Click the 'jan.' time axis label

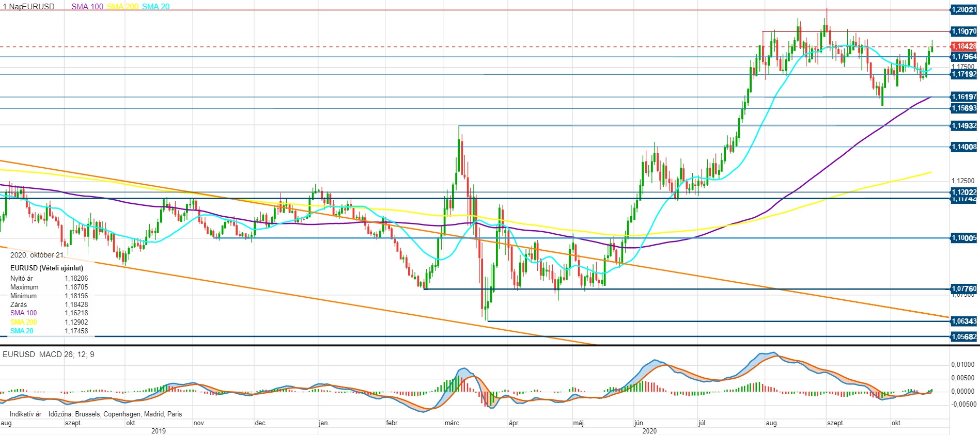pos(324,423)
